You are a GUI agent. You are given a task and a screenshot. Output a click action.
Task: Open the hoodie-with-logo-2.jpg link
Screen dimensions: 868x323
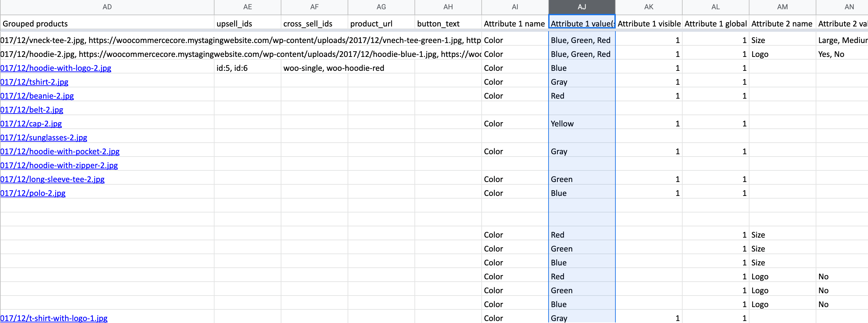click(x=56, y=68)
